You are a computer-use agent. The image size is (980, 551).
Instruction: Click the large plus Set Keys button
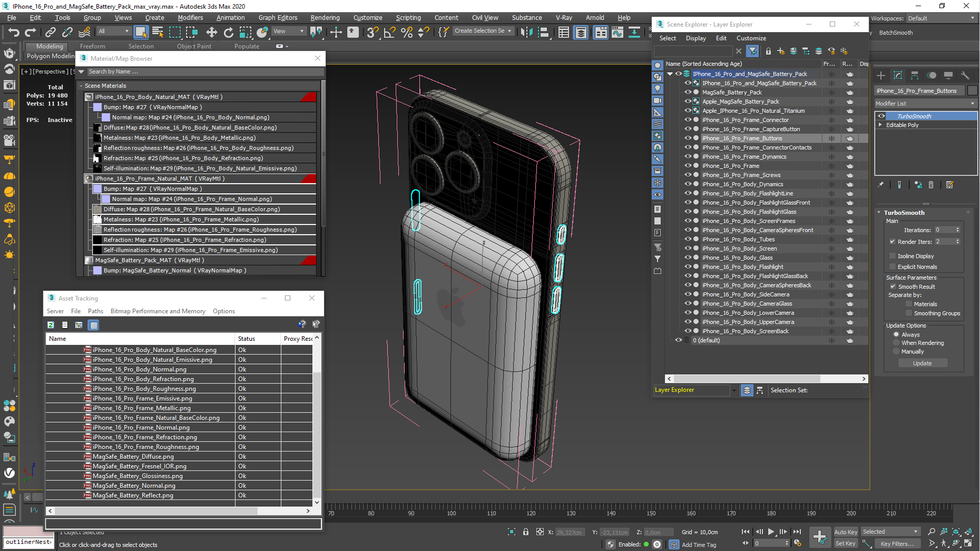(x=820, y=537)
